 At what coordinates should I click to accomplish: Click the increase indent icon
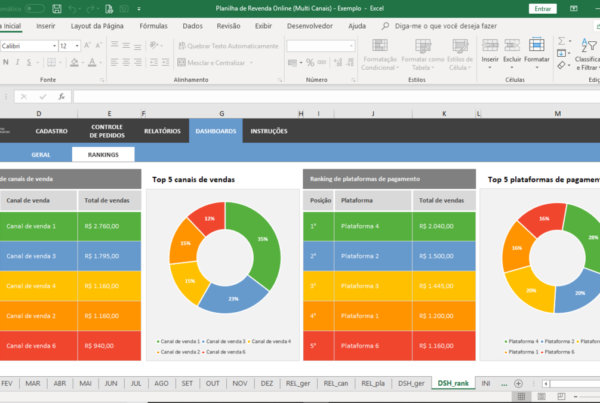click(x=165, y=62)
